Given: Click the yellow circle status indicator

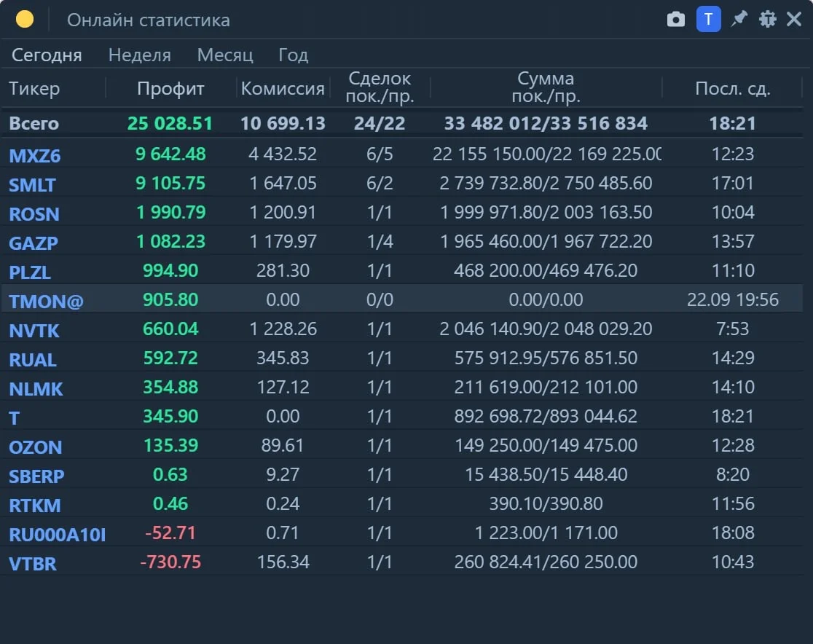Looking at the screenshot, I should [x=24, y=20].
